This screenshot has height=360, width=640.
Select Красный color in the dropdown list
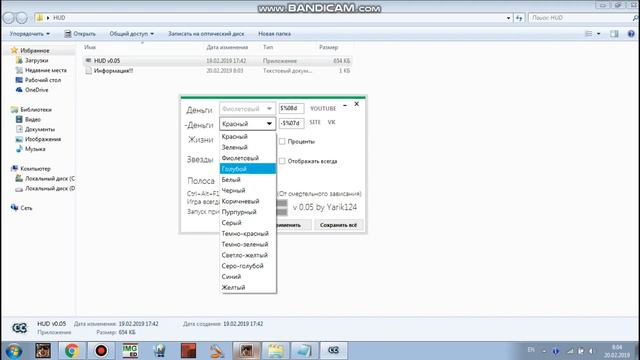(x=248, y=136)
